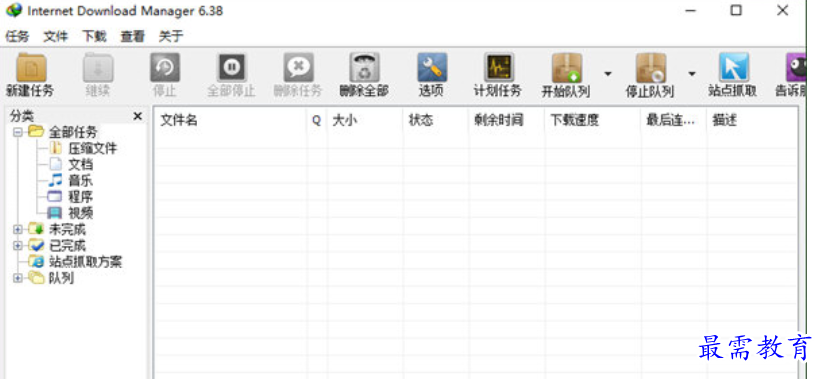Select the 未完成 category
The height and width of the screenshot is (379, 820).
67,229
